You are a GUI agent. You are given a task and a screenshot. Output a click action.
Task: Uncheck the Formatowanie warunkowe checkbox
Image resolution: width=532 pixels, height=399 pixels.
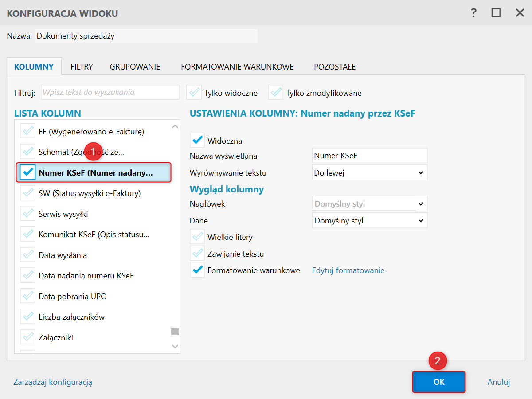[x=197, y=270]
